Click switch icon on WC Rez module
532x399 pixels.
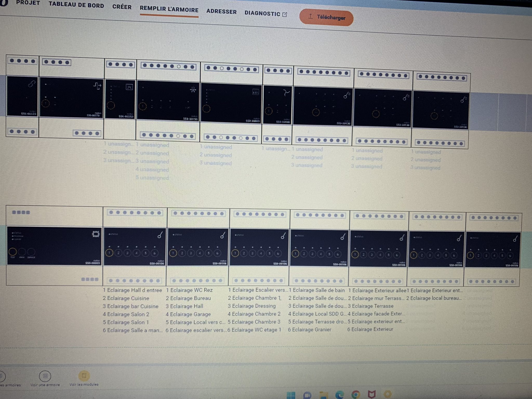coord(223,235)
